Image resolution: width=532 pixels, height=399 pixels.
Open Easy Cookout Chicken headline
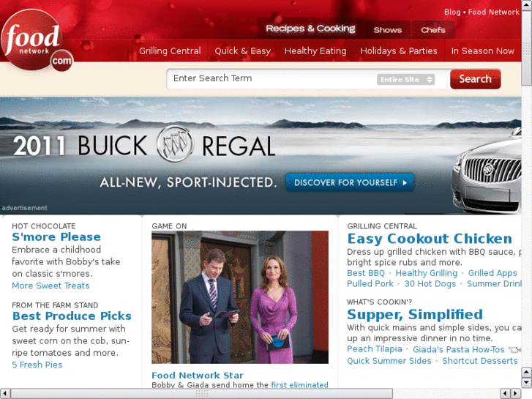(x=430, y=239)
